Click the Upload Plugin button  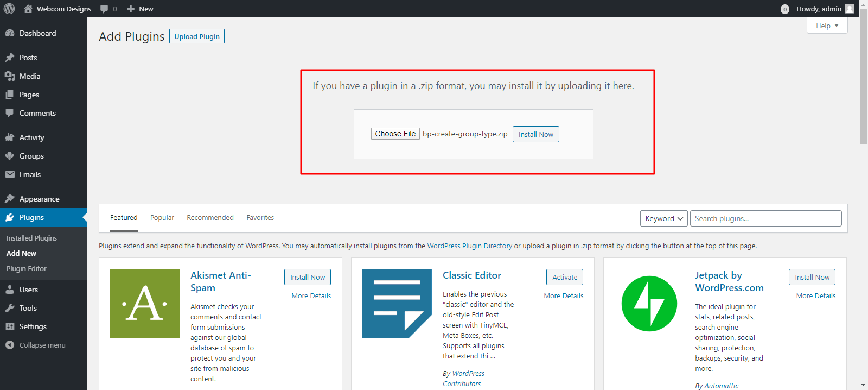point(197,36)
